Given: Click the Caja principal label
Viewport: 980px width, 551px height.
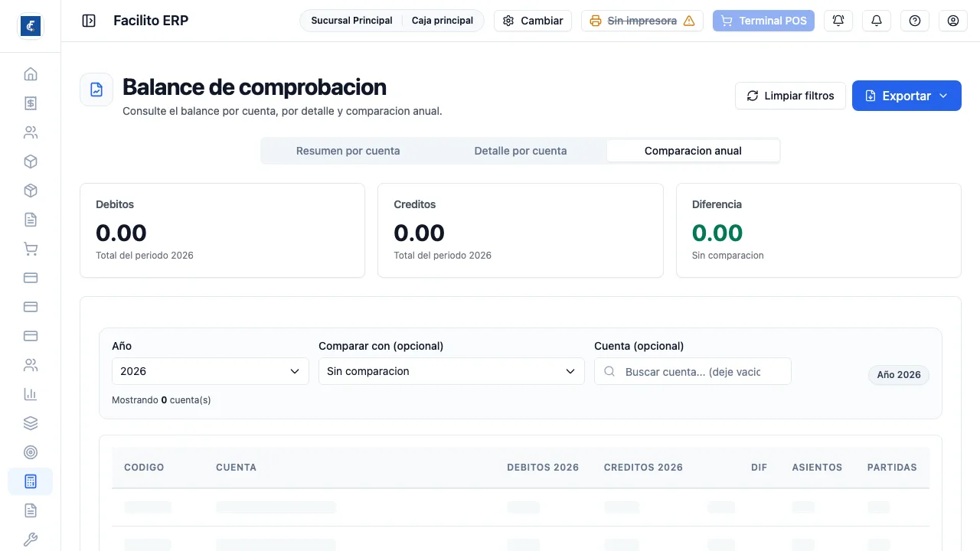Looking at the screenshot, I should click(x=443, y=21).
